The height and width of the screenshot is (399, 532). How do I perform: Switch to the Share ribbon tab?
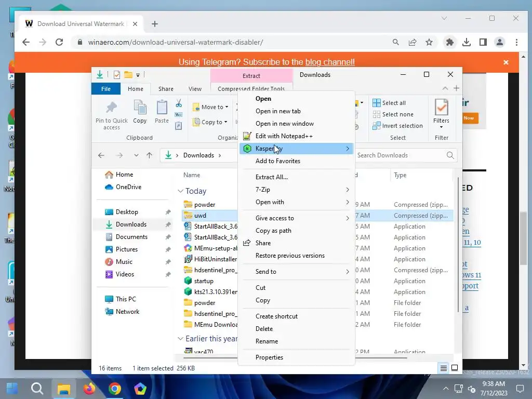click(x=166, y=89)
